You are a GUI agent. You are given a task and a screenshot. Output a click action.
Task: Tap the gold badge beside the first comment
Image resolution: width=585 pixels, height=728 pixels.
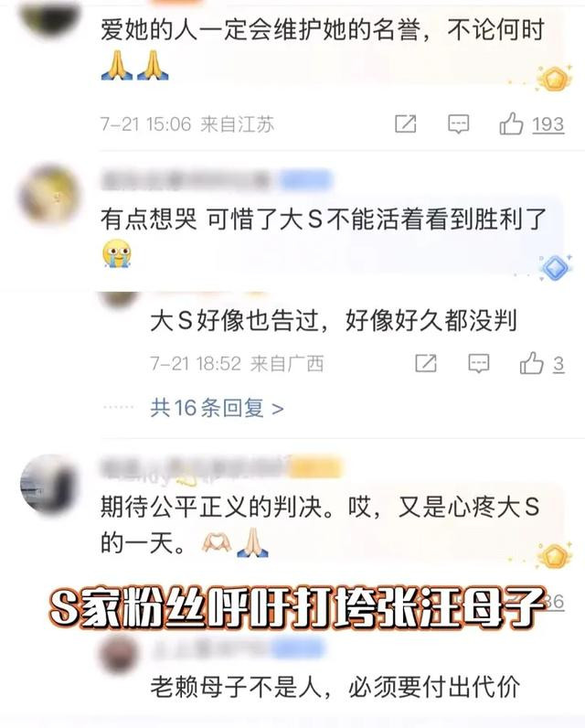554,78
